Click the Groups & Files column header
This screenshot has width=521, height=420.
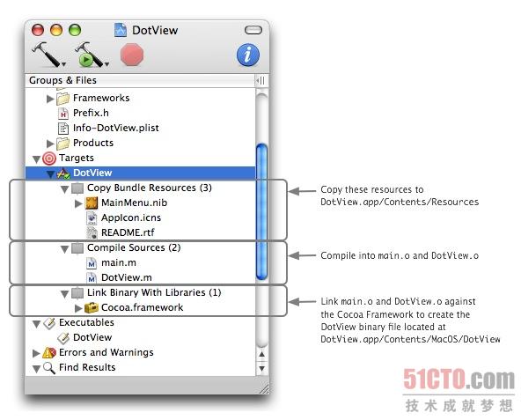point(140,80)
